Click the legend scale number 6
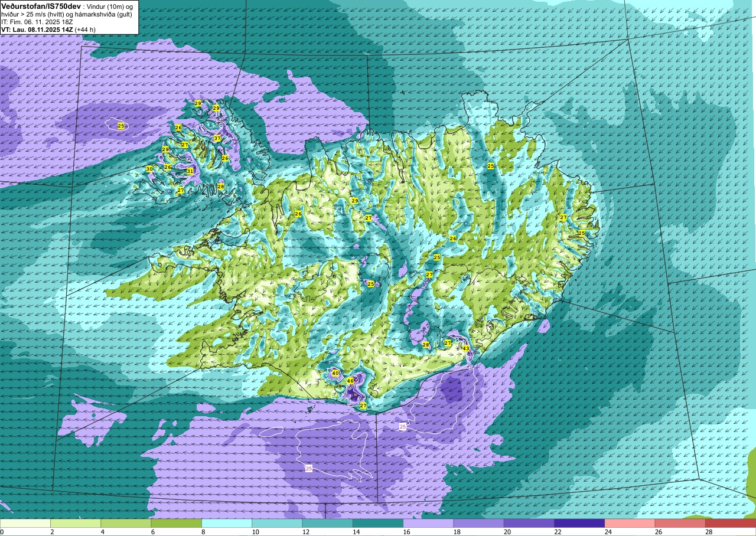This screenshot has width=756, height=536. click(x=152, y=532)
